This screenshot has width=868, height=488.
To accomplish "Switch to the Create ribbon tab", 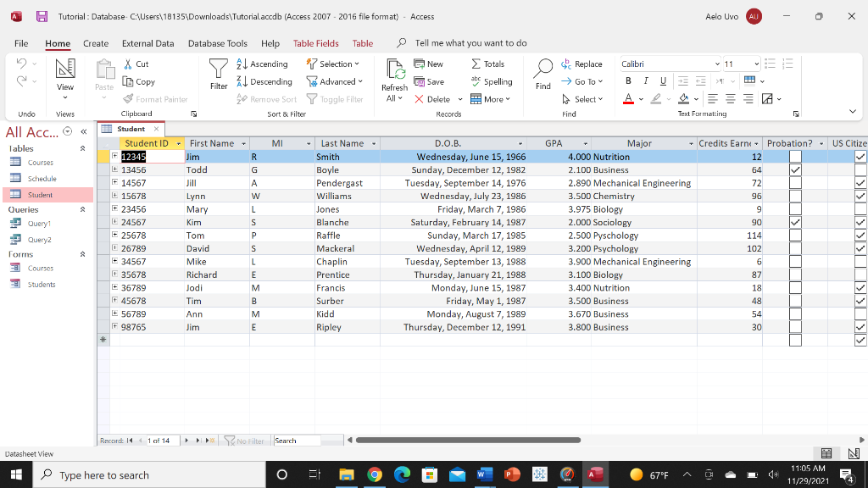I will tap(95, 43).
